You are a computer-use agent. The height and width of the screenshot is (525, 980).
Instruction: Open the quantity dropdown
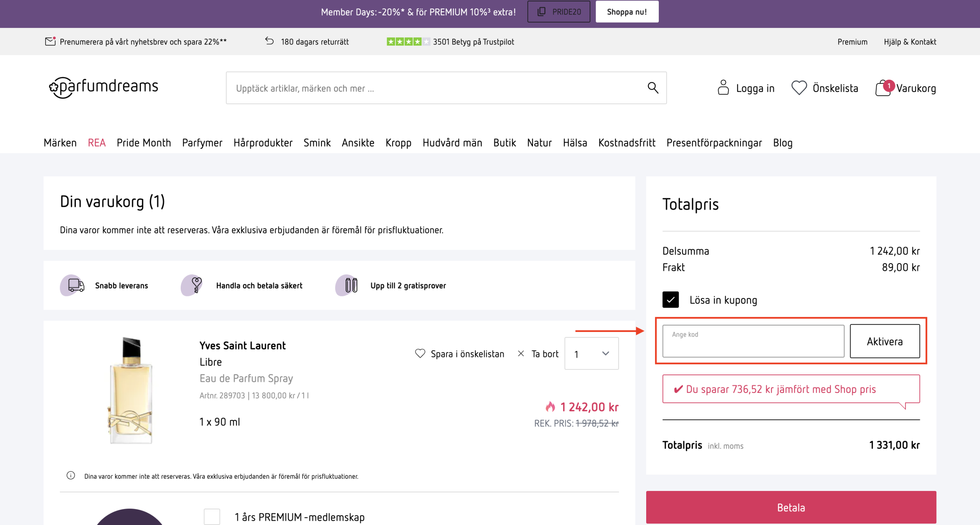[591, 353]
